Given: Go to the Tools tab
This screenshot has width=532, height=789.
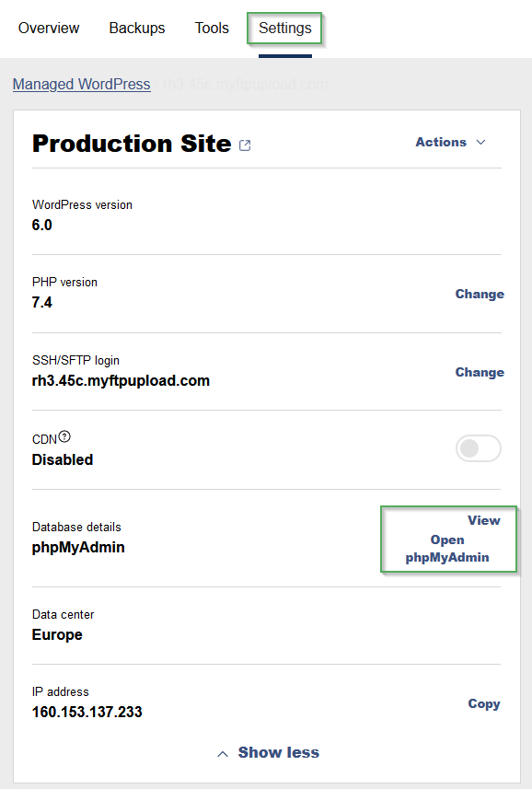Looking at the screenshot, I should tap(212, 29).
